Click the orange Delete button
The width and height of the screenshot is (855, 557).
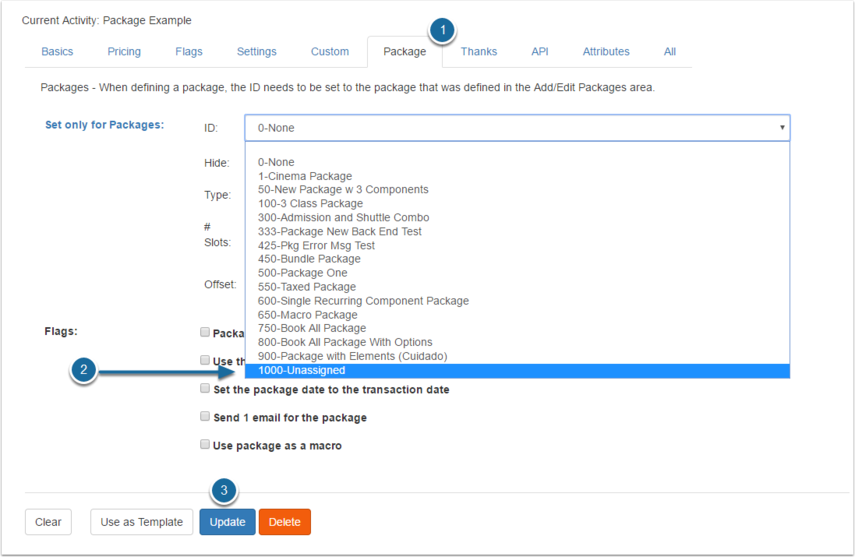285,522
